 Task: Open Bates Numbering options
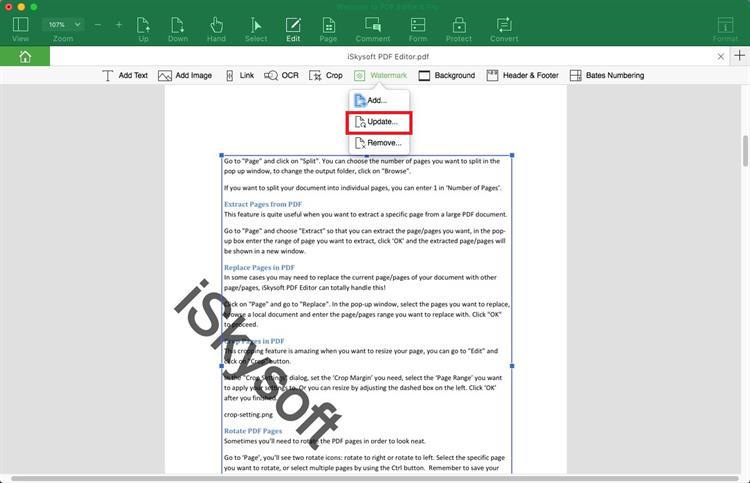point(607,76)
